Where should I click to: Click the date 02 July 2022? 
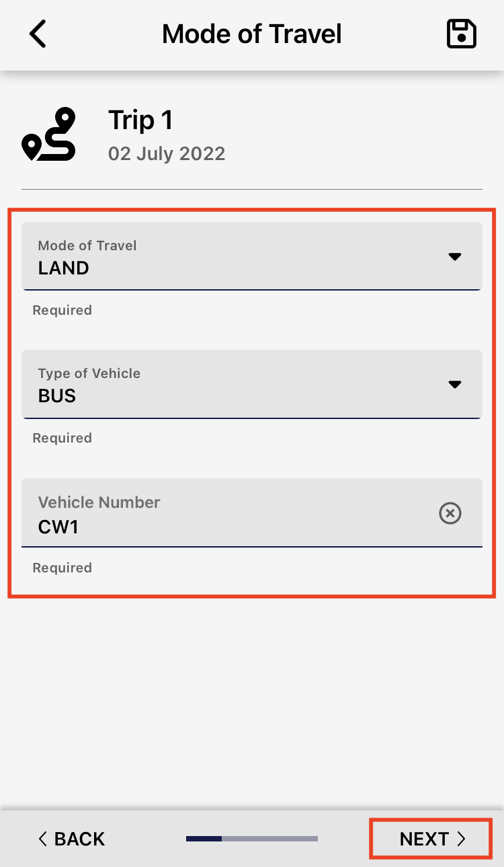point(167,153)
